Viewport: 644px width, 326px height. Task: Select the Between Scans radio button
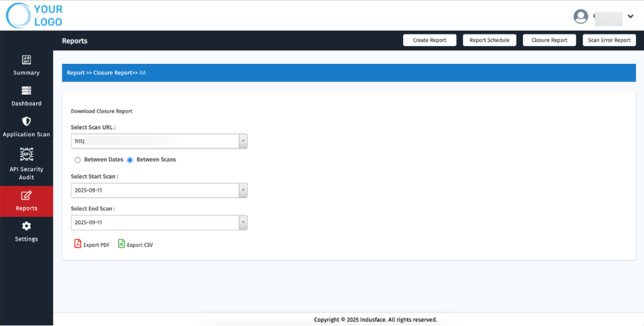tap(130, 160)
